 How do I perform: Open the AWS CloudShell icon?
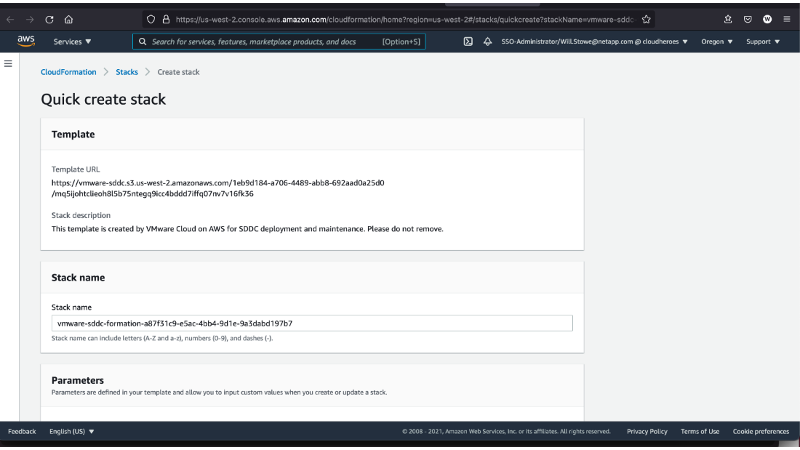pyautogui.click(x=468, y=41)
